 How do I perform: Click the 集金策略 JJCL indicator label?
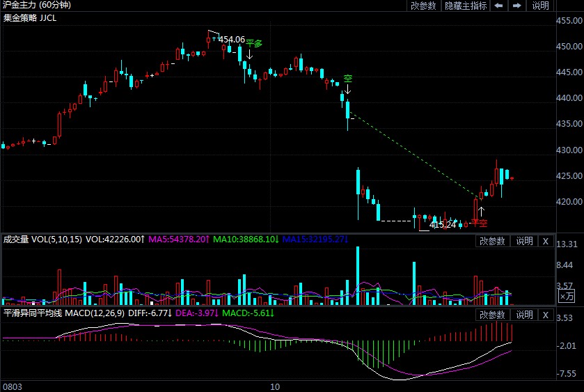(30, 18)
